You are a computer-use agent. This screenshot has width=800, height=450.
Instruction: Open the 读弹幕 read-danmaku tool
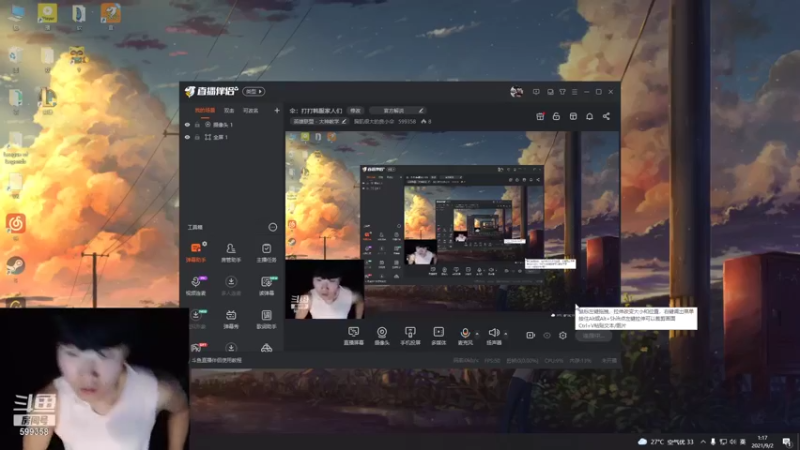point(266,286)
